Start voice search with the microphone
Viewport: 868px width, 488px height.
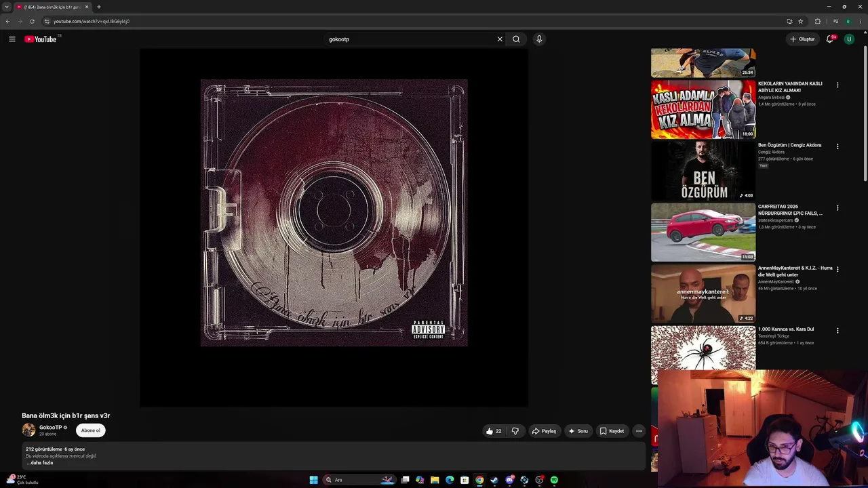pyautogui.click(x=539, y=39)
